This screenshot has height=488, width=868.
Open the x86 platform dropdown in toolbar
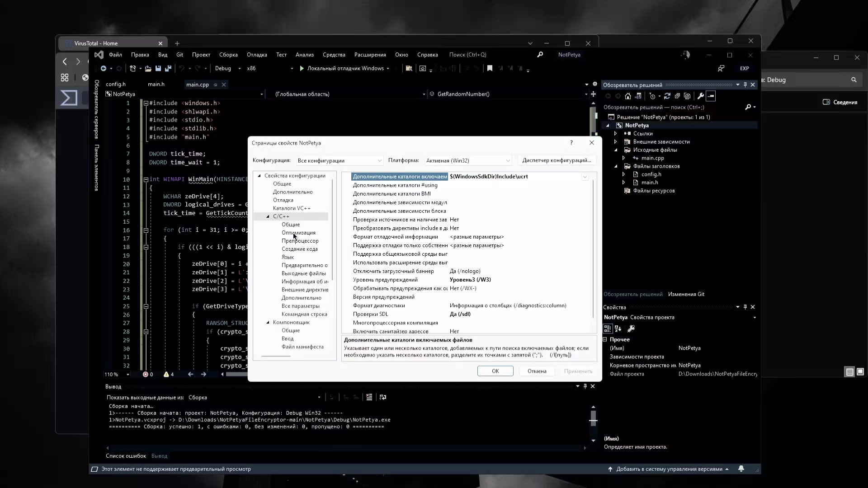(x=270, y=69)
